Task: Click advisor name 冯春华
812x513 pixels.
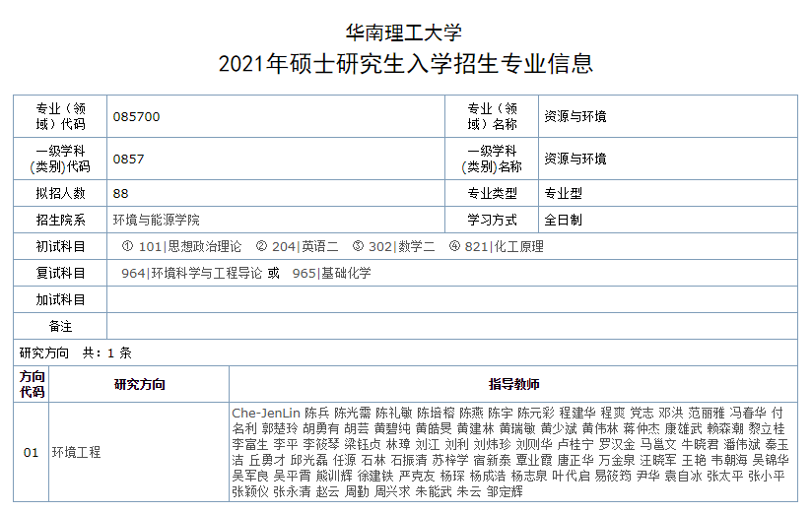Action: 748,414
